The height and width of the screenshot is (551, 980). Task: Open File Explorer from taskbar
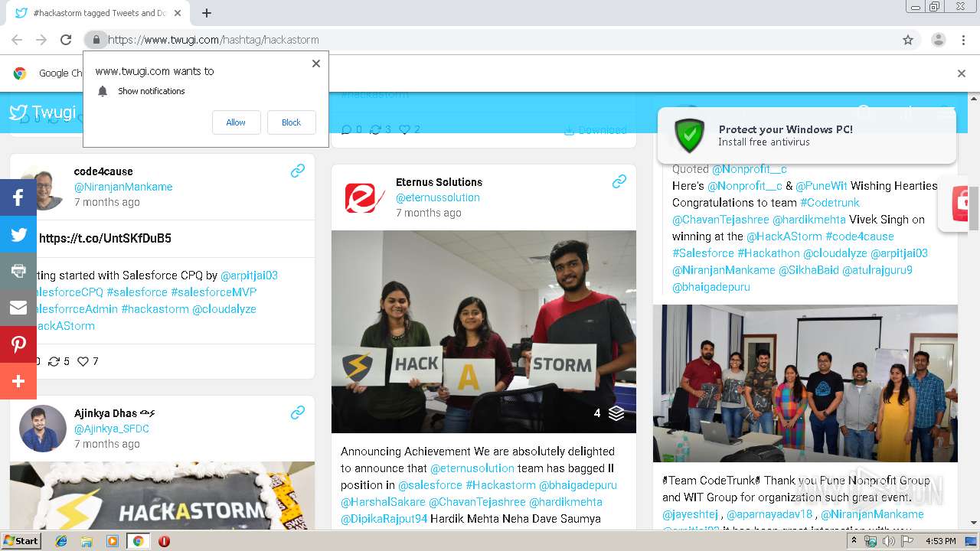tap(87, 540)
